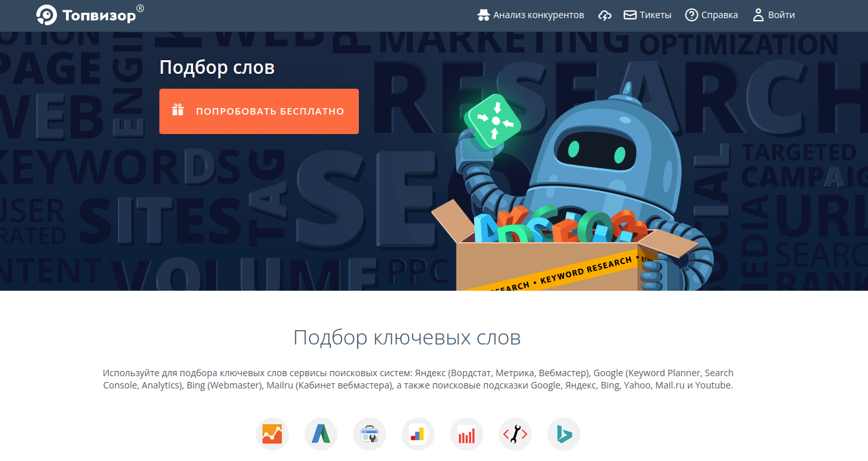Select the Google AdWords Keyword Planner icon

(x=321, y=434)
